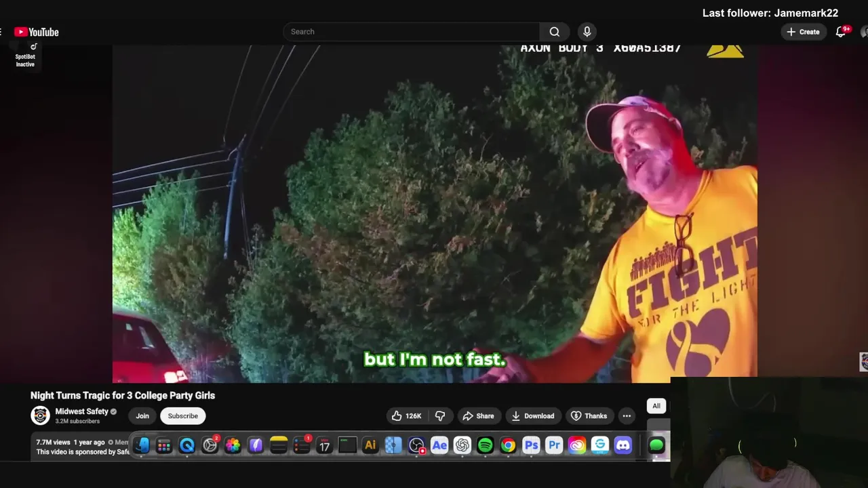This screenshot has height=488, width=868.
Task: Open the Messages app in dock
Action: tap(656, 445)
